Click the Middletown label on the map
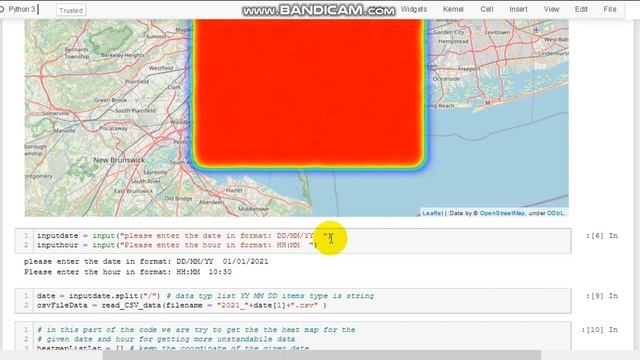640x360 pixels. 253,209
